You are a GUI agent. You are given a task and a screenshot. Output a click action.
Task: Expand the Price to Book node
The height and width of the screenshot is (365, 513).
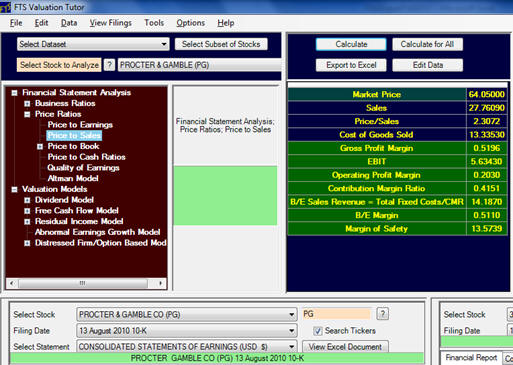[x=40, y=147]
